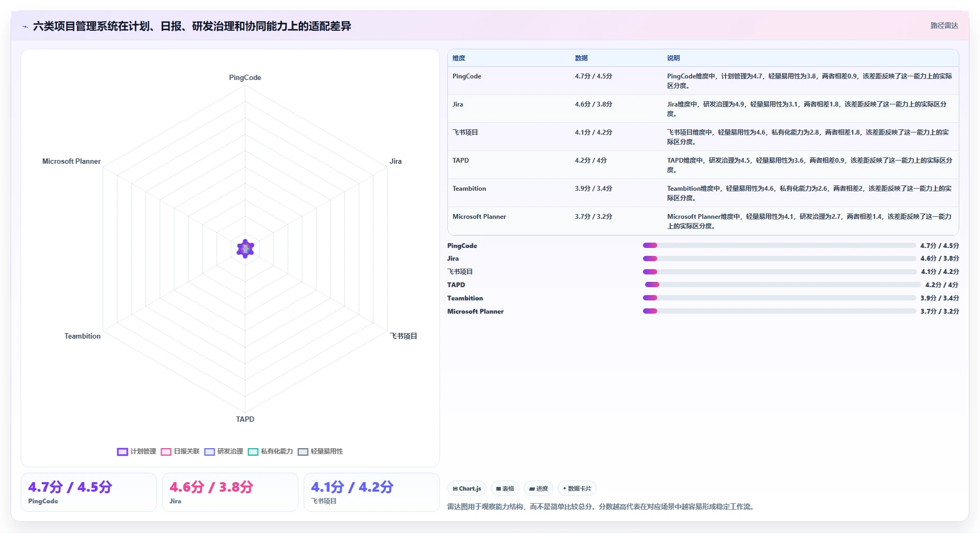
Task: Click the icon before the page title
Action: click(25, 26)
